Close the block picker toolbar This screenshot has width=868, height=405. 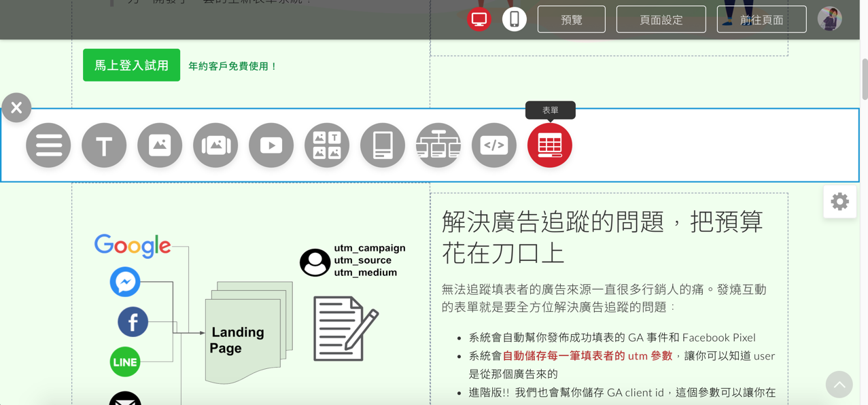[x=16, y=108]
